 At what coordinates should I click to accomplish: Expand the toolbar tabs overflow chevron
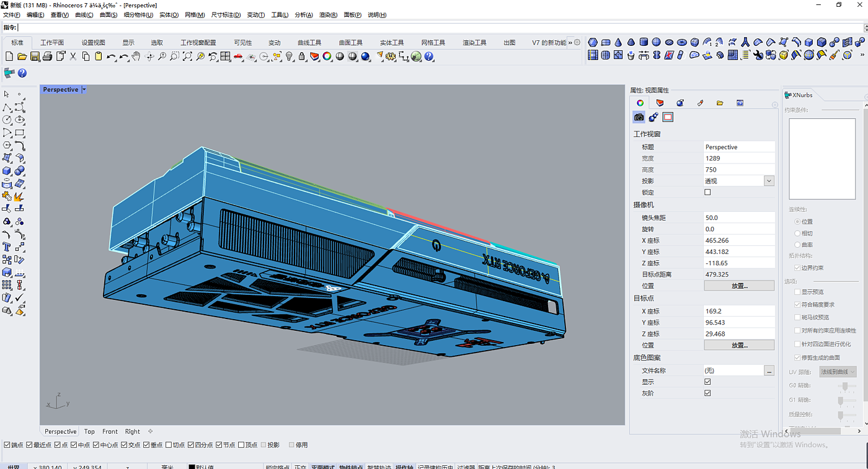pyautogui.click(x=570, y=43)
